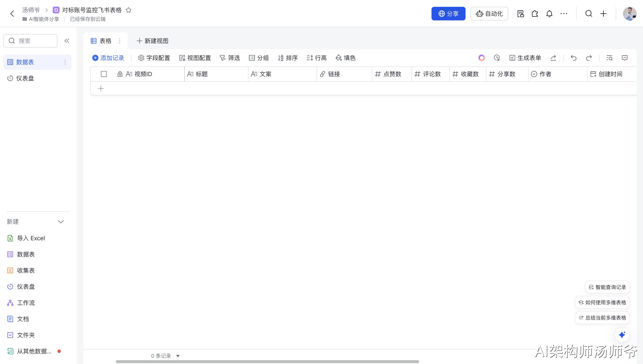The image size is (643, 364).
Task: Click the floating AI sparkle assistant
Action: (x=622, y=335)
